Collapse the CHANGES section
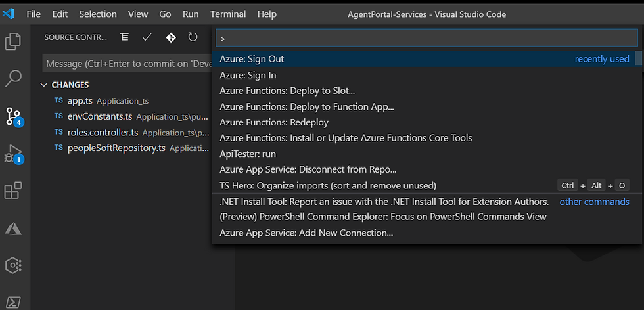 tap(44, 85)
